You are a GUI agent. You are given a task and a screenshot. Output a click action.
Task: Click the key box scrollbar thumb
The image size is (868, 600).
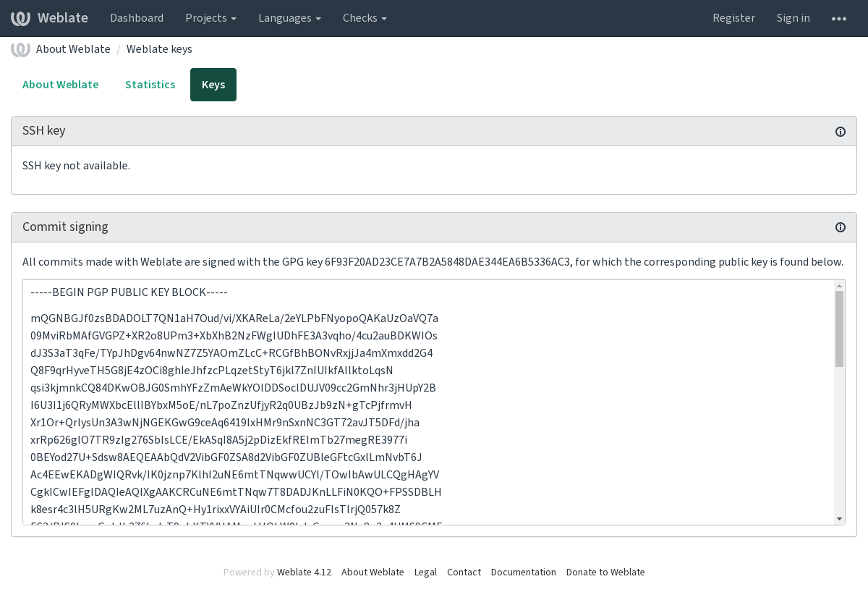pyautogui.click(x=840, y=329)
